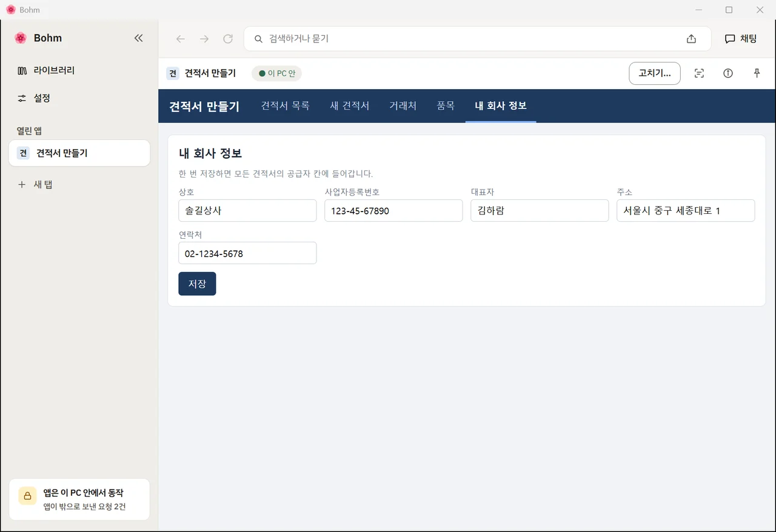The height and width of the screenshot is (532, 776).
Task: Click the Bohm flower logo in sidebar
Action: [21, 38]
